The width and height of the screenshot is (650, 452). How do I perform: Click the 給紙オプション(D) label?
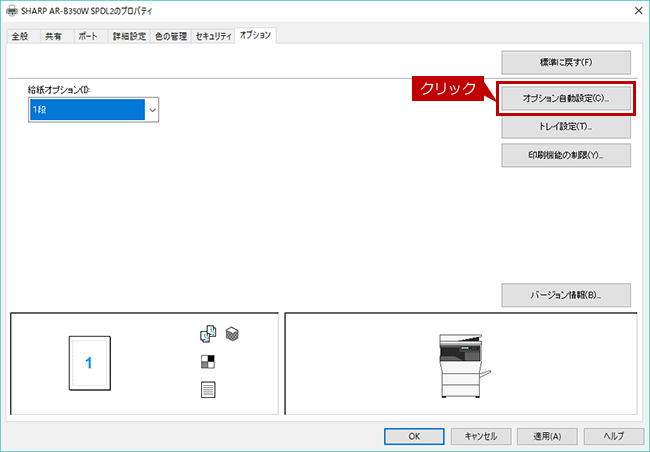(59, 90)
